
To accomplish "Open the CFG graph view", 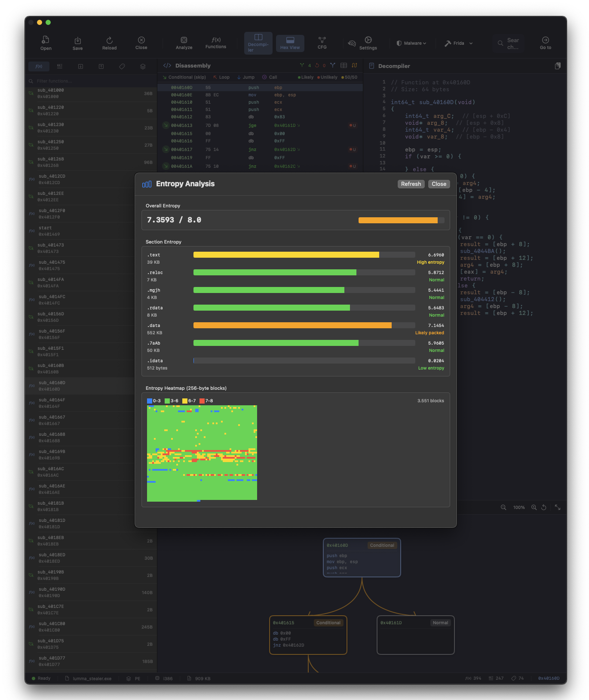I will click(322, 43).
